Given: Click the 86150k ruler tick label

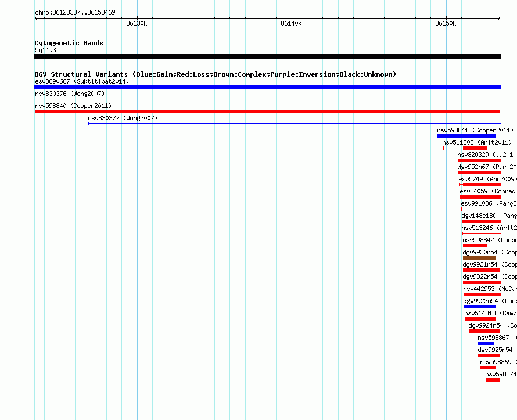Looking at the screenshot, I should tap(446, 23).
